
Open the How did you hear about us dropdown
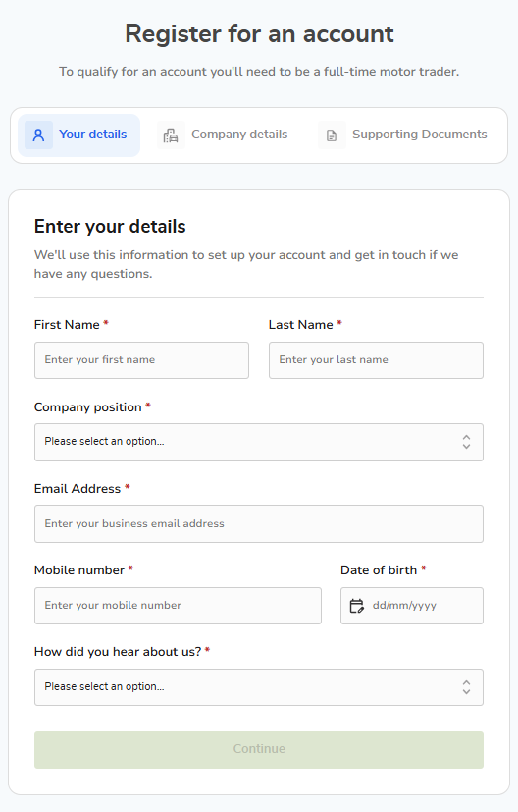tap(259, 687)
